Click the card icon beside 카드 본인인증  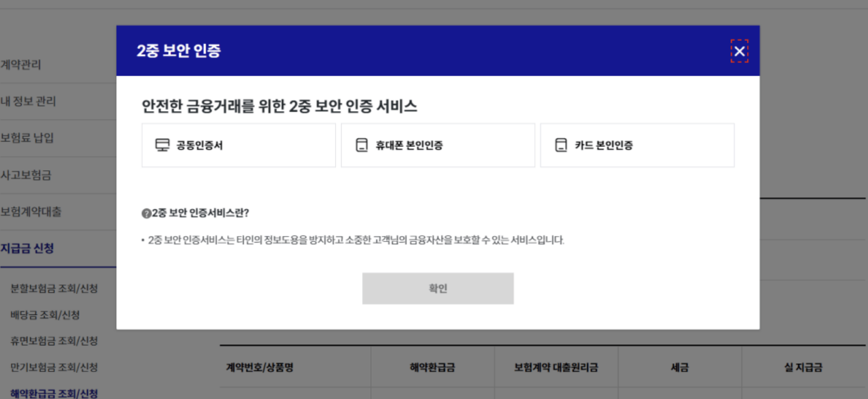click(x=561, y=145)
